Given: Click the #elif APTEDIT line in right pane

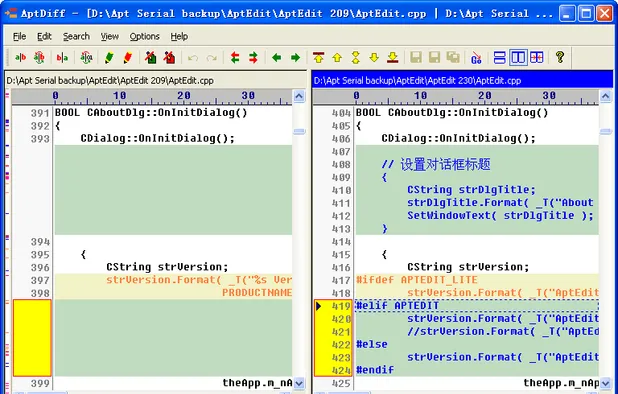Looking at the screenshot, I should click(x=477, y=306).
